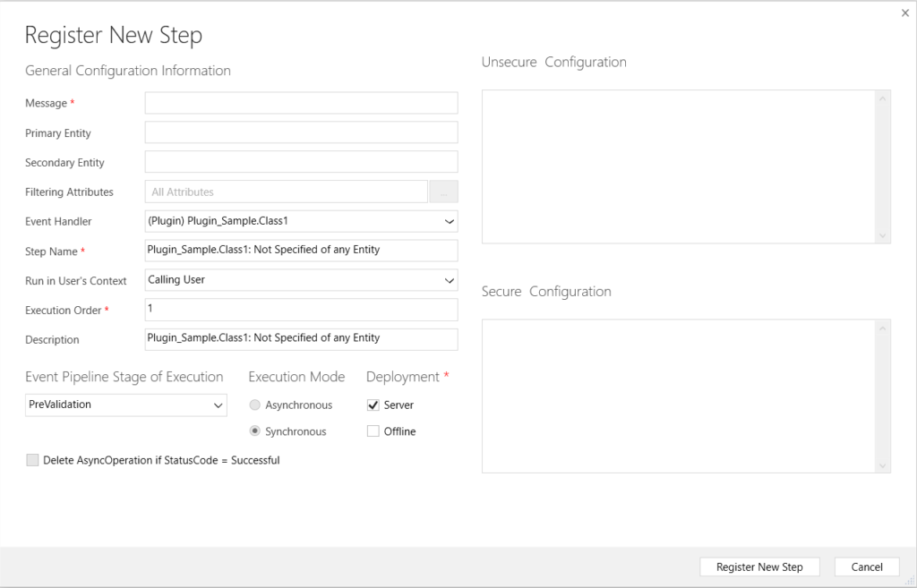Cancel registering the new step

click(x=866, y=567)
